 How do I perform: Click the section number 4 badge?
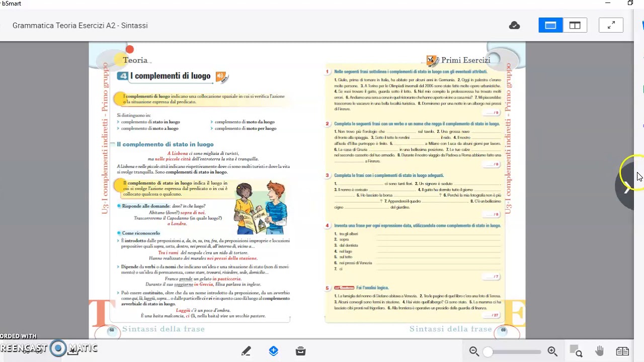[x=122, y=76]
